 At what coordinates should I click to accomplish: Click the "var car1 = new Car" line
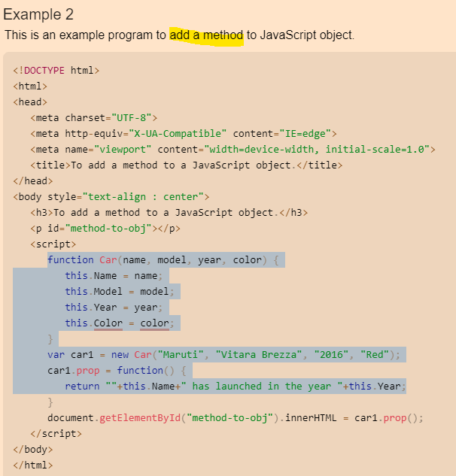coord(224,354)
